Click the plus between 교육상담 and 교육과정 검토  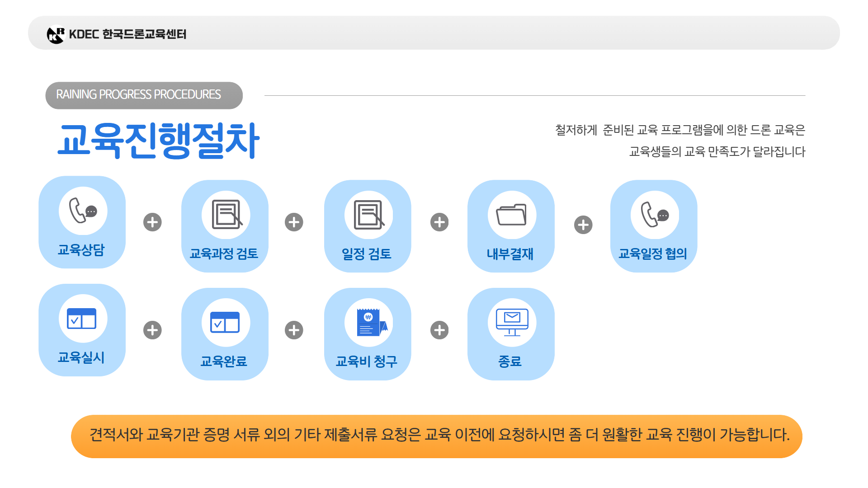(x=152, y=221)
